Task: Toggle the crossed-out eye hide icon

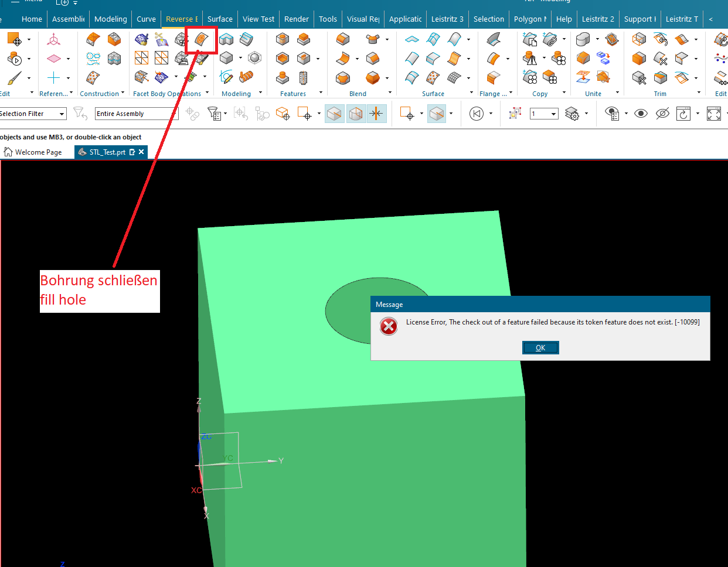Action: point(662,114)
